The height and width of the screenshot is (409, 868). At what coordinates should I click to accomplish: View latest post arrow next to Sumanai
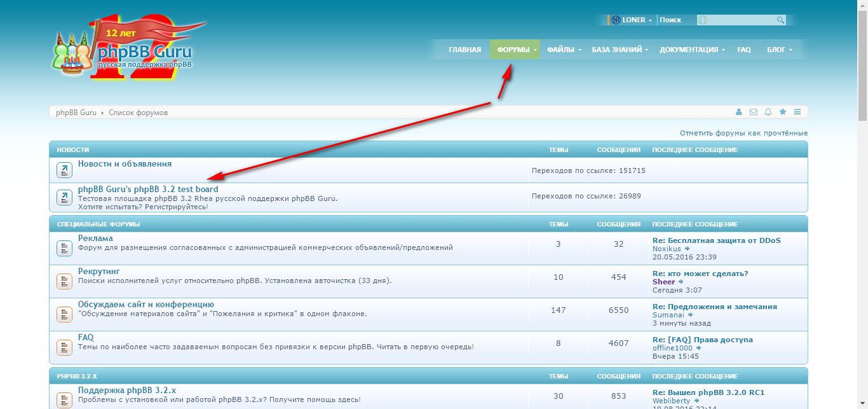689,315
